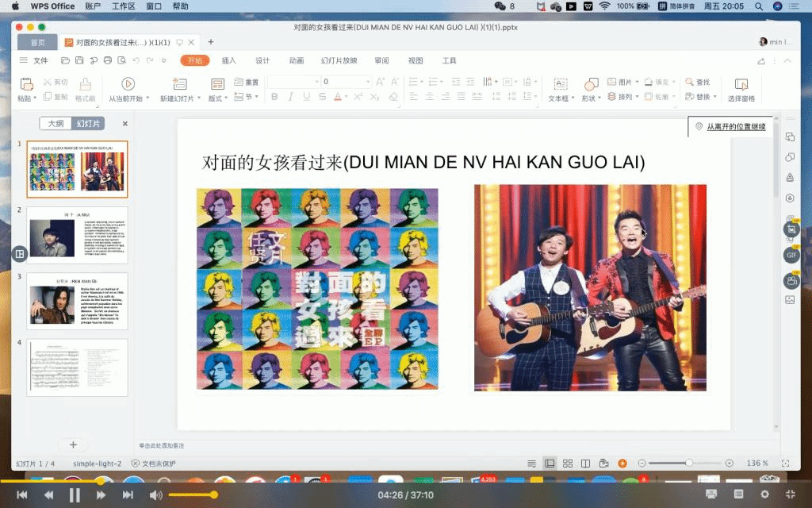Click the Copy (复制) icon
The height and width of the screenshot is (508, 812).
pyautogui.click(x=48, y=96)
